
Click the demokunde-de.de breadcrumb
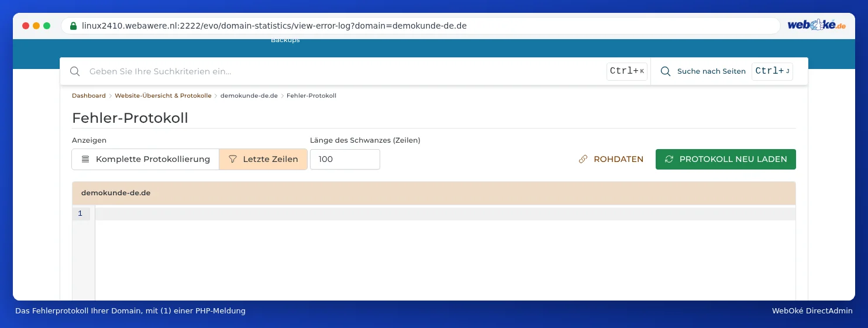pyautogui.click(x=249, y=95)
